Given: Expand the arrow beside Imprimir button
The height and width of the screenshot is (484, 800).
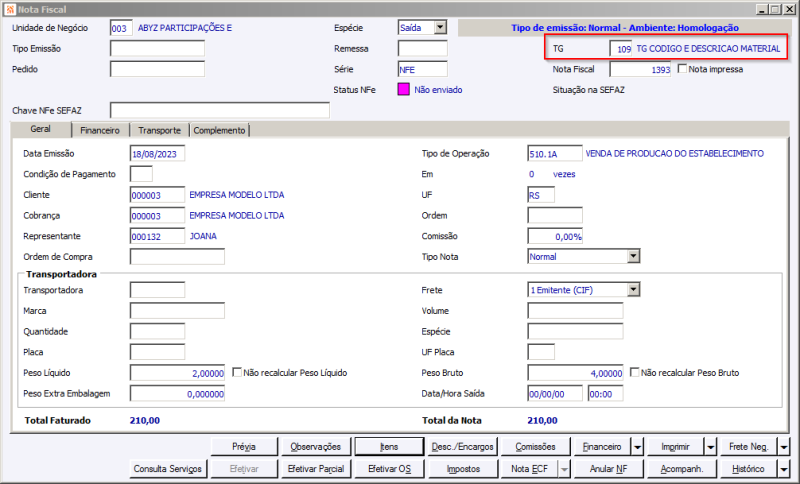Looking at the screenshot, I should (x=711, y=447).
